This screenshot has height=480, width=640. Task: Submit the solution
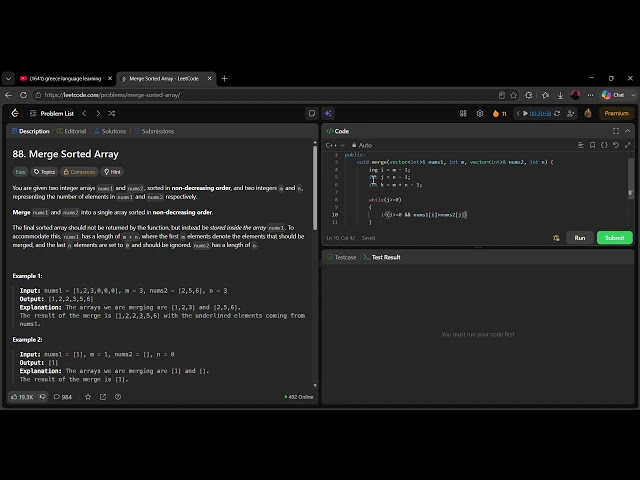coord(615,238)
